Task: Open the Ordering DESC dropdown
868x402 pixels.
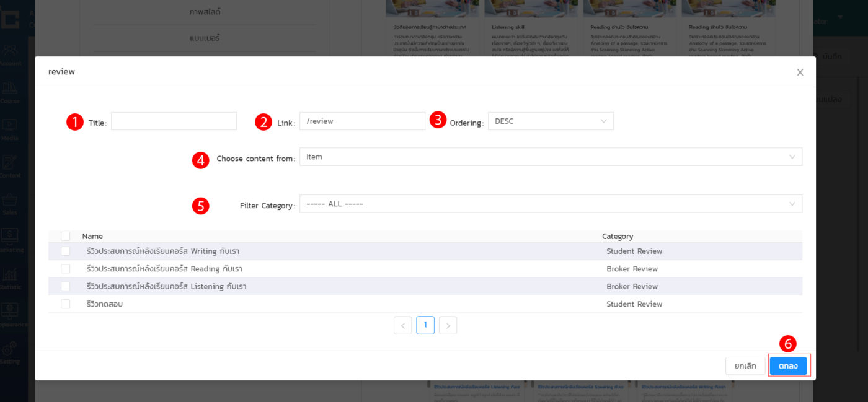Action: (550, 121)
